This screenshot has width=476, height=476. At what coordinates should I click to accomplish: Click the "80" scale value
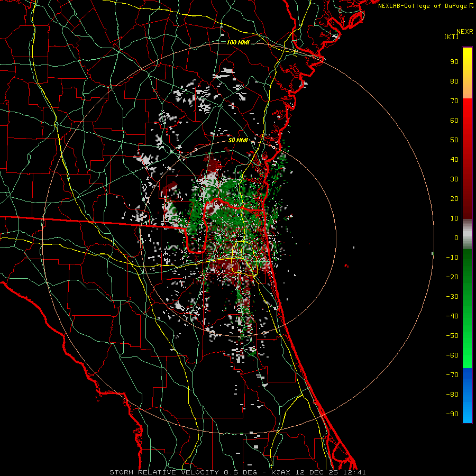pos(454,81)
